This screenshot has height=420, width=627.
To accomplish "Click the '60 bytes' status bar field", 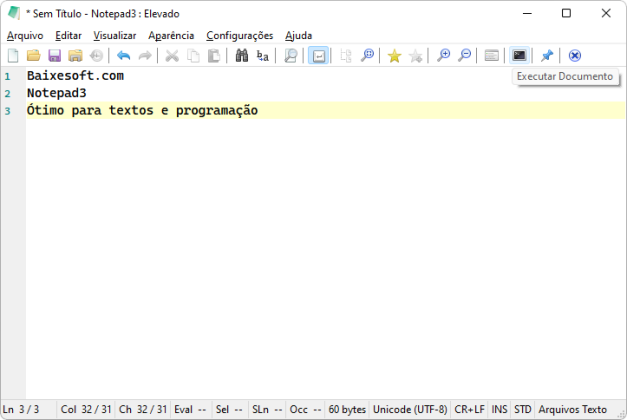I will pos(347,410).
